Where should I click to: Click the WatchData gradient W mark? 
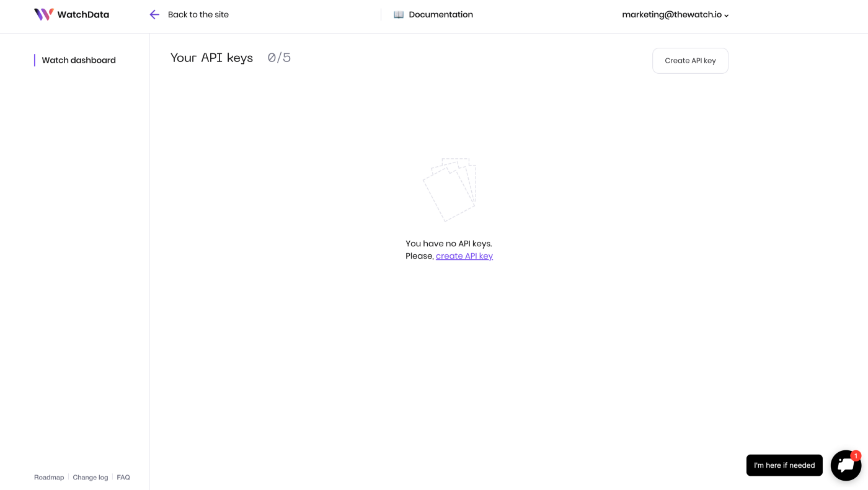click(43, 14)
